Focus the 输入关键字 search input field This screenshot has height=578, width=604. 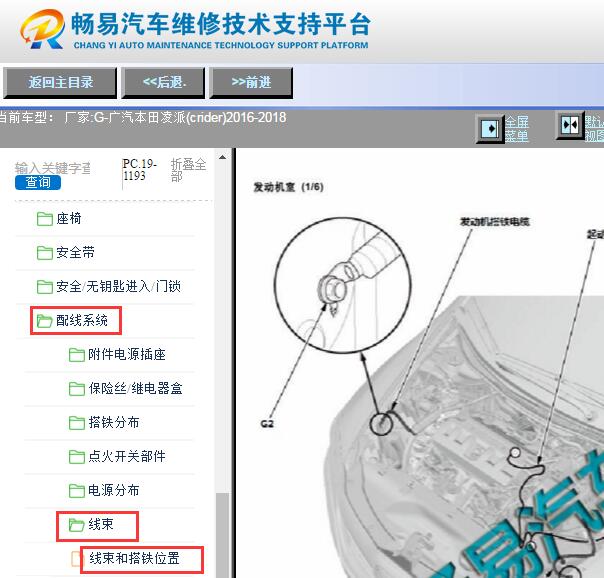(53, 168)
